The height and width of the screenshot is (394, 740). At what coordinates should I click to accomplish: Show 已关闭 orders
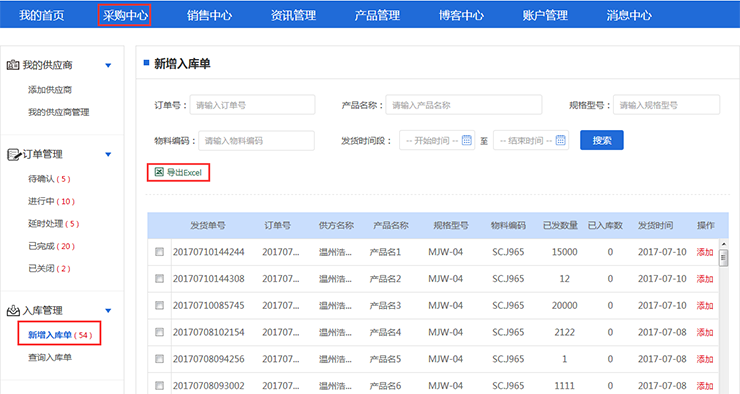click(49, 268)
